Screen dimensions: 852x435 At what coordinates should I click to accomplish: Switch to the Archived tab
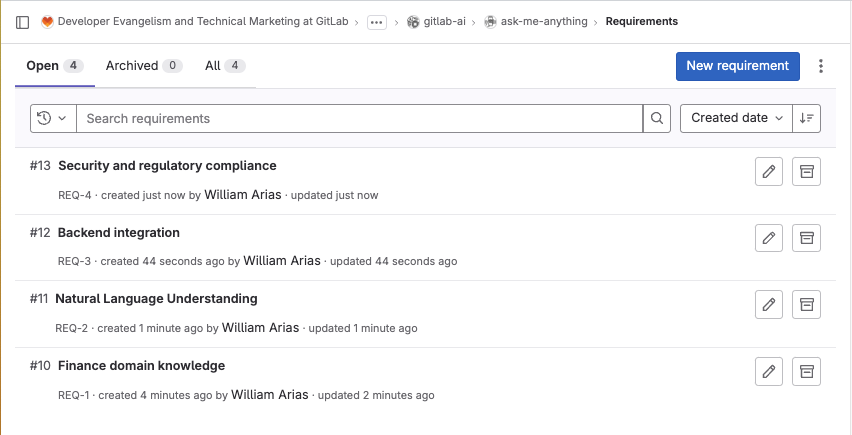tap(143, 66)
